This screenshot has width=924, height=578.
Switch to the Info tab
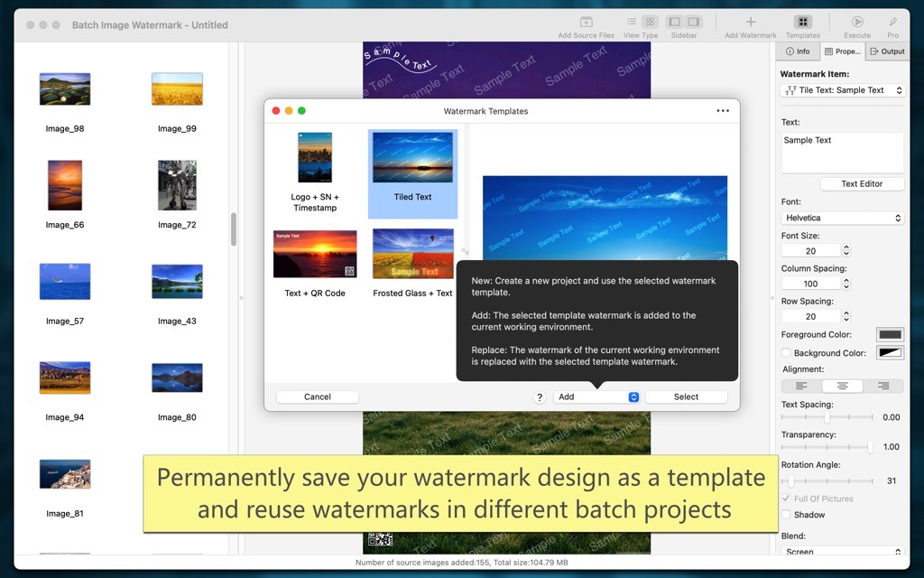798,51
